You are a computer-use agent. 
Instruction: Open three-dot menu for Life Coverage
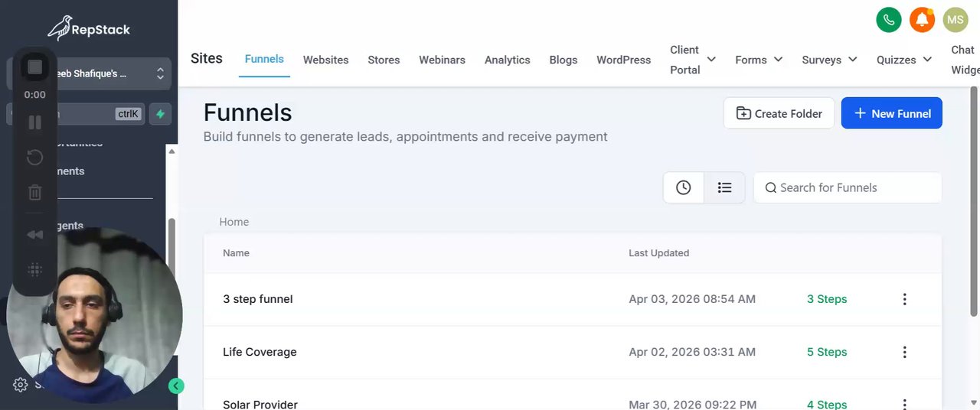pyautogui.click(x=904, y=353)
